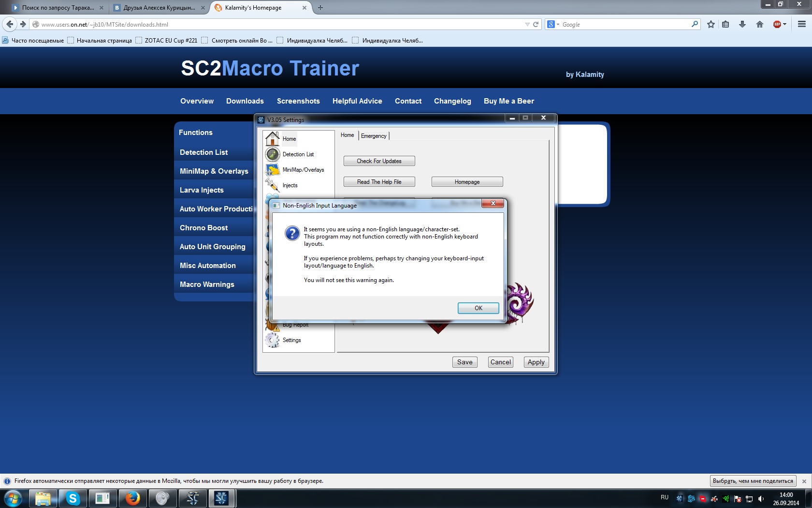
Task: Dismiss the Firefox notification bar
Action: tap(804, 481)
